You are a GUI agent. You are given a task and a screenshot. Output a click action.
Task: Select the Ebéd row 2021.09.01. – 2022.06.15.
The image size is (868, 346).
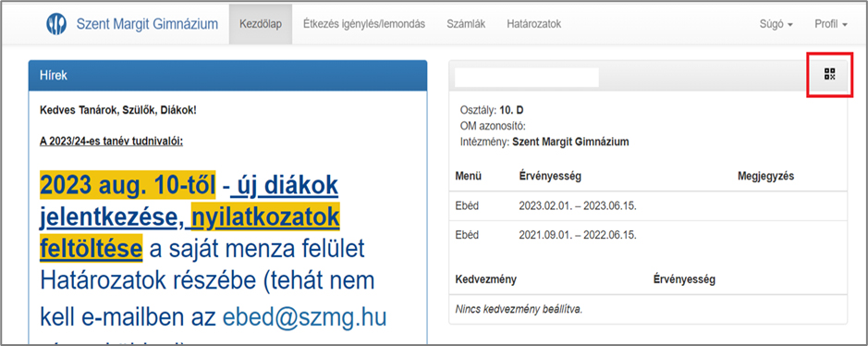pos(648,235)
